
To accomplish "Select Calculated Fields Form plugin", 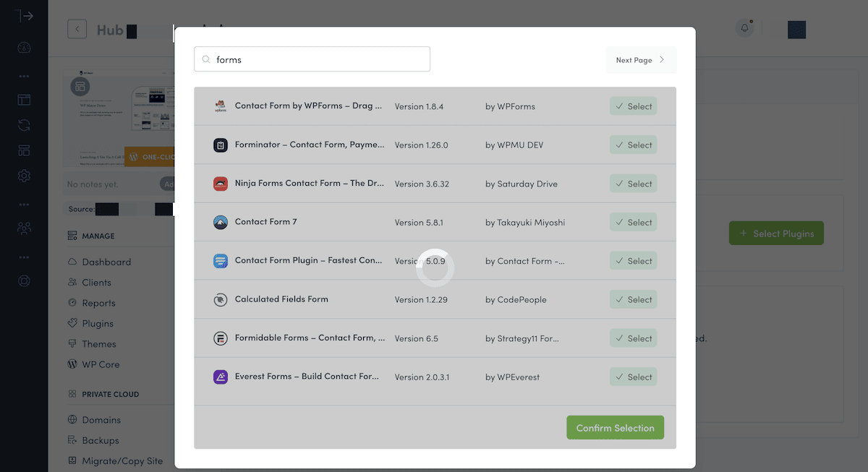I will pos(633,300).
